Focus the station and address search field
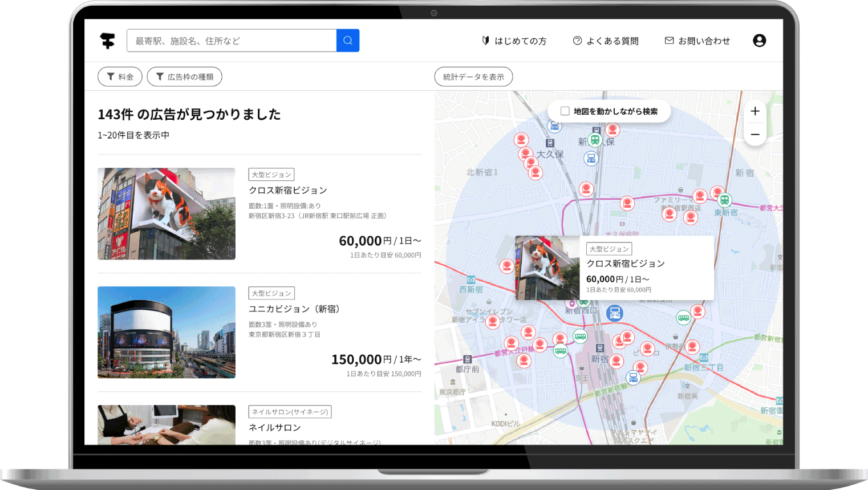The width and height of the screenshot is (868, 490). coord(231,41)
